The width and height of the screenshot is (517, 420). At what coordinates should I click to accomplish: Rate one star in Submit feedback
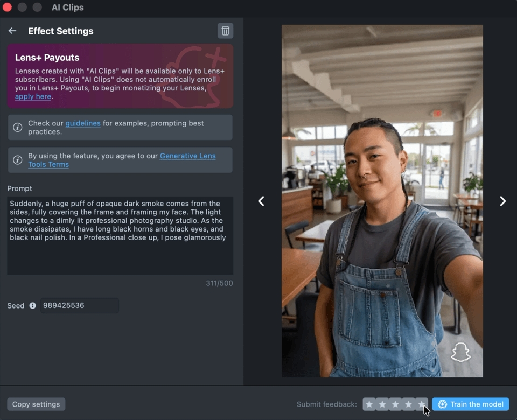[369, 404]
